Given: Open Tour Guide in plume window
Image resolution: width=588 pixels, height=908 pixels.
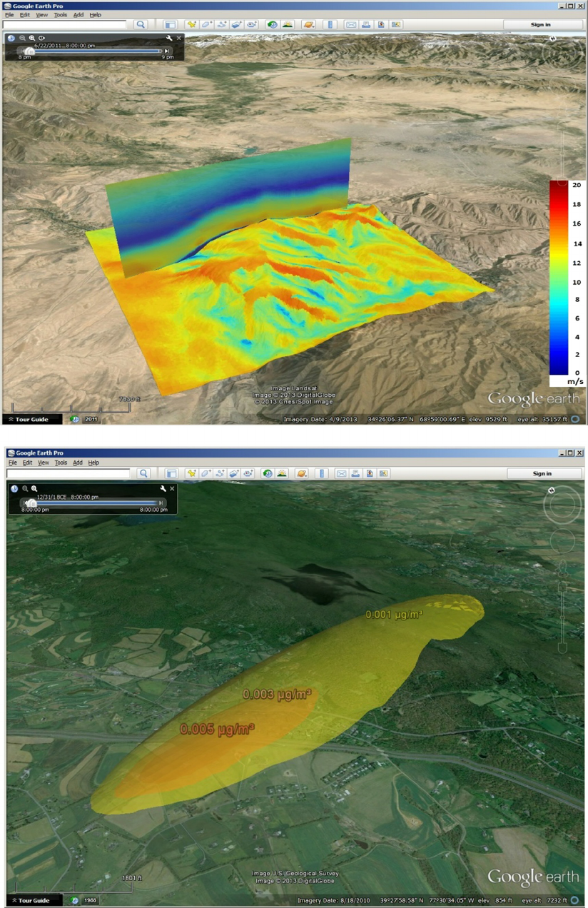Looking at the screenshot, I should pyautogui.click(x=33, y=901).
